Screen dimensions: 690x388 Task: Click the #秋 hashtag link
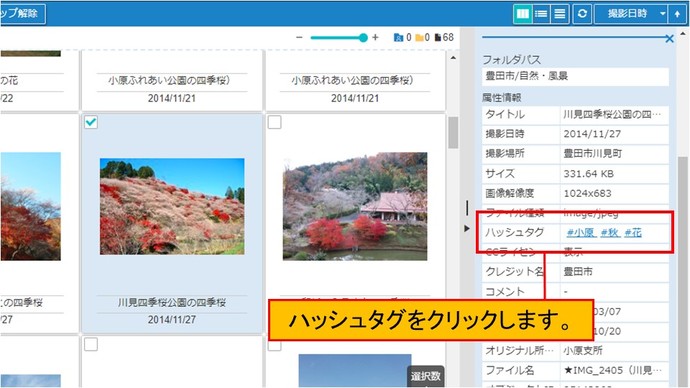610,232
